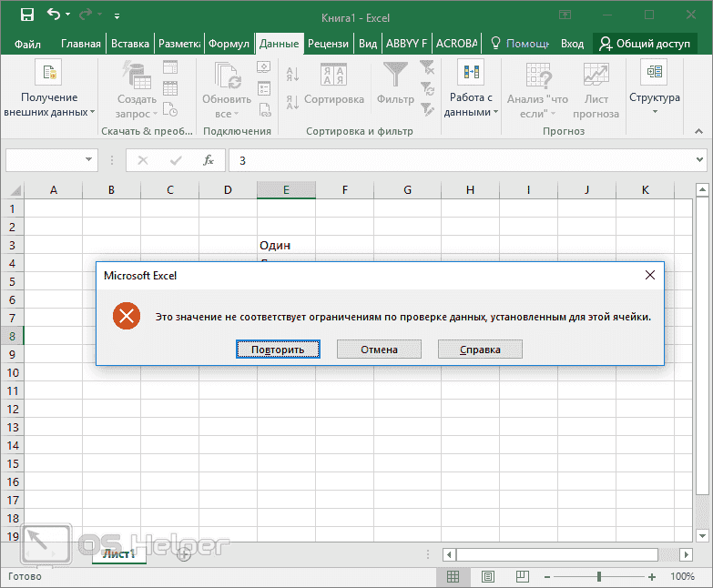Switch to Page Break Preview view

(524, 576)
